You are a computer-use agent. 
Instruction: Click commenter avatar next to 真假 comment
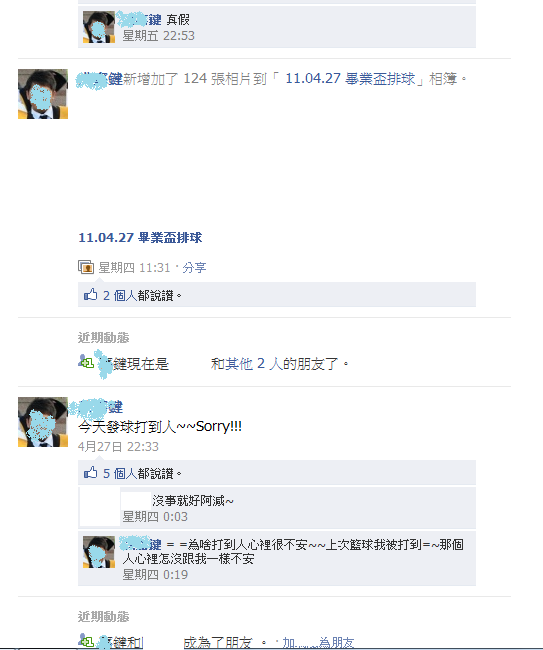pos(99,27)
